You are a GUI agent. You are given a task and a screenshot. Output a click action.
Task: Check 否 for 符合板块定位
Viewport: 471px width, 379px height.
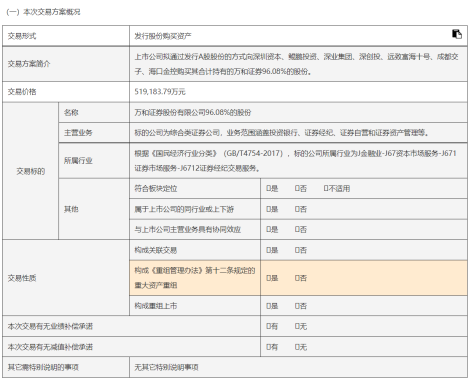point(297,189)
